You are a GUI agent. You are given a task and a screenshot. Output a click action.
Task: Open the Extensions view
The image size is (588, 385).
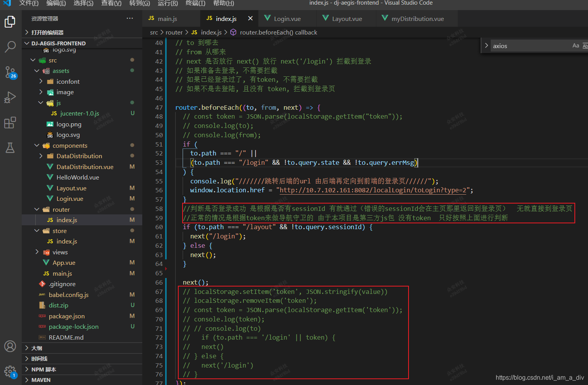tap(10, 123)
